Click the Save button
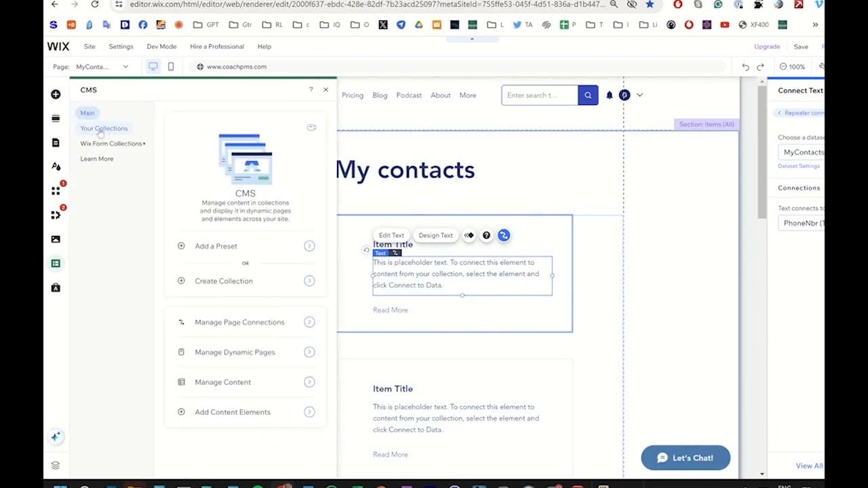Screen dimensions: 868x488 pos(801,47)
